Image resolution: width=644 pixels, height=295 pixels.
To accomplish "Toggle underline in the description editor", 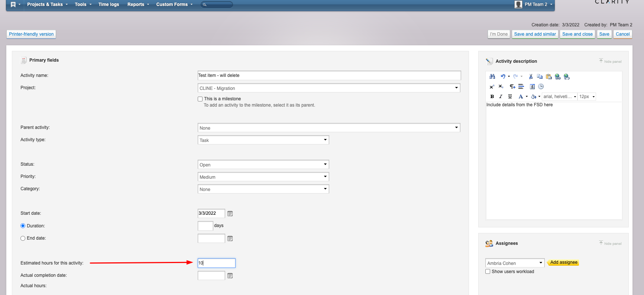I will (x=510, y=97).
